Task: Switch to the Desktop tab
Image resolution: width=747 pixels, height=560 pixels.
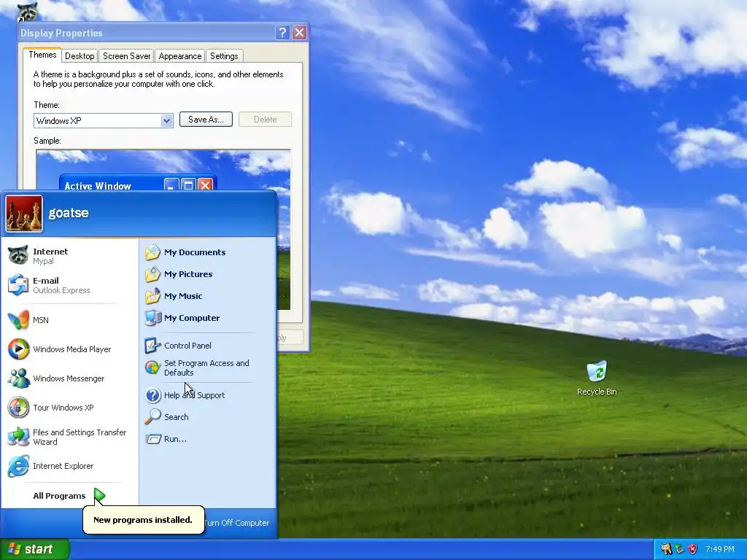Action: 80,55
